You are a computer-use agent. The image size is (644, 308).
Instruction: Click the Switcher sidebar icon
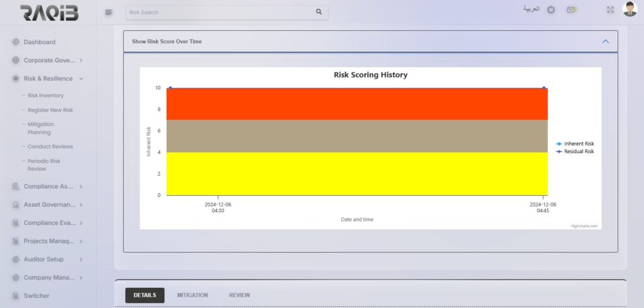16,295
